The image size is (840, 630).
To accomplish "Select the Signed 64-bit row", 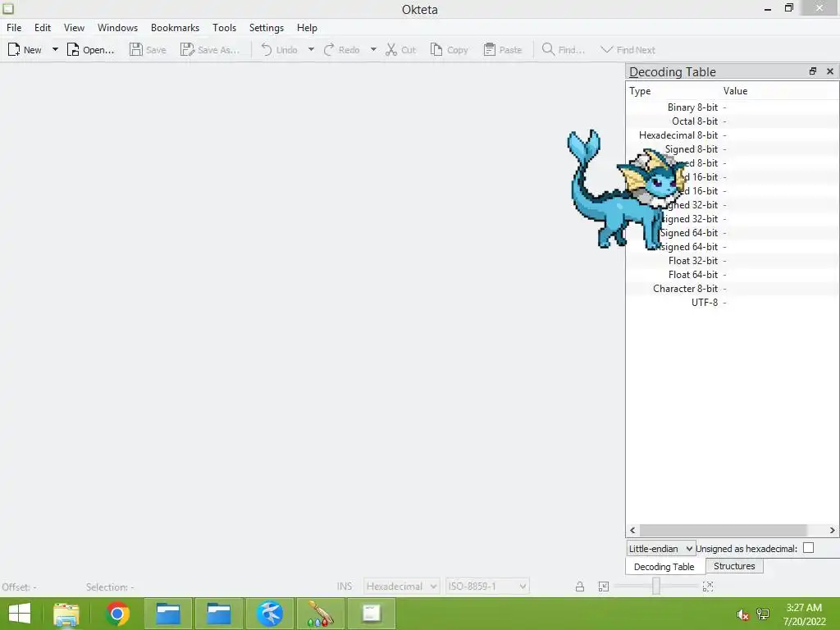I will coord(732,232).
